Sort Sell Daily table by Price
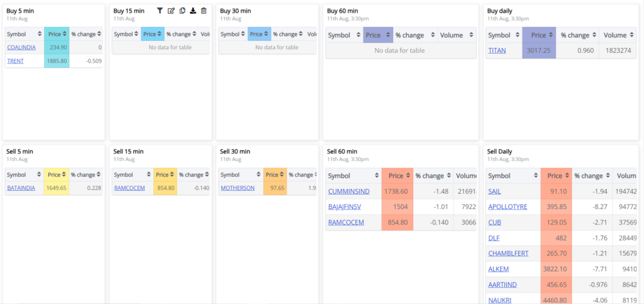Image resolution: width=644 pixels, height=304 pixels. click(556, 176)
